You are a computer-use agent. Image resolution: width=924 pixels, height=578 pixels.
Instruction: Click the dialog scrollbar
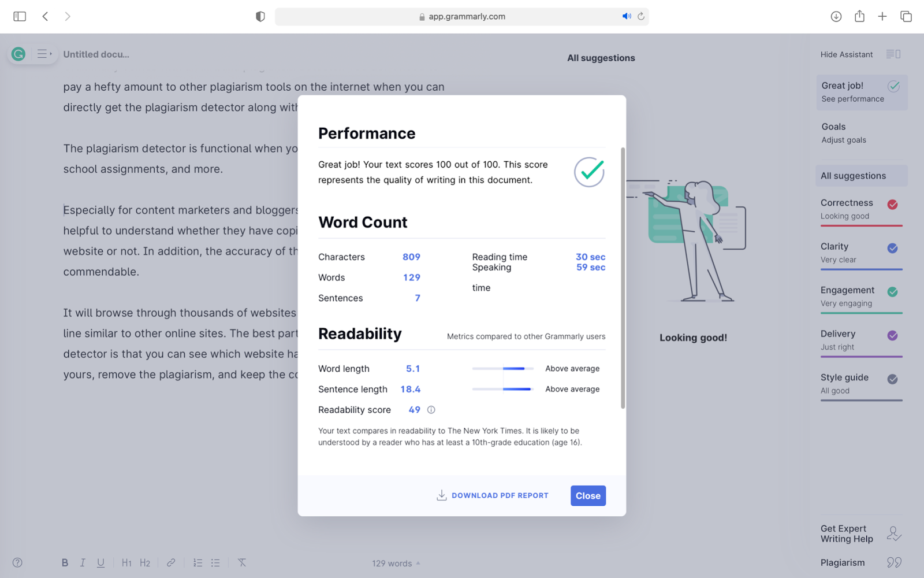pos(623,277)
